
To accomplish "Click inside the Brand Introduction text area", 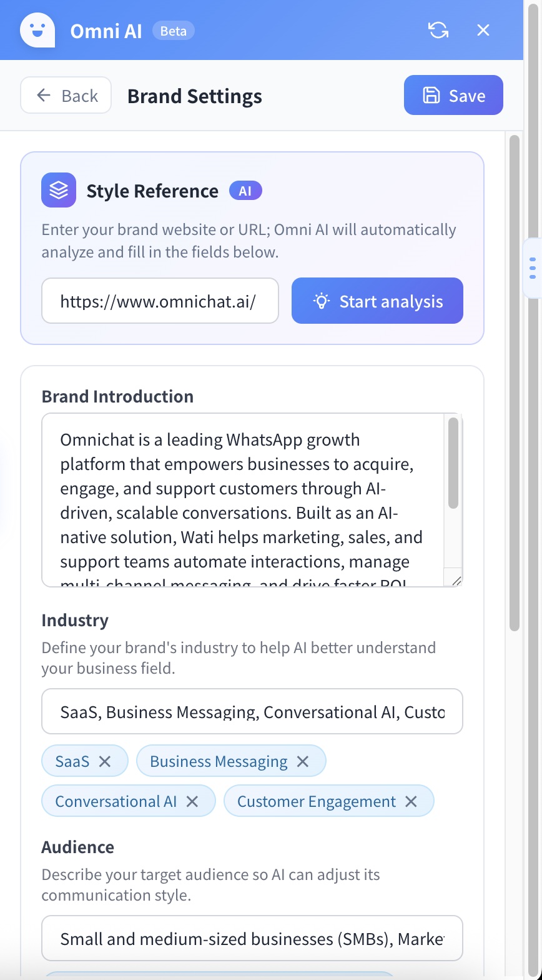I will point(242,500).
